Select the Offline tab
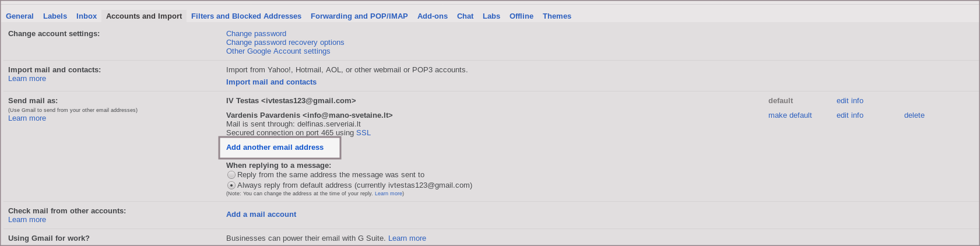Image resolution: width=980 pixels, height=246 pixels. pyautogui.click(x=521, y=16)
